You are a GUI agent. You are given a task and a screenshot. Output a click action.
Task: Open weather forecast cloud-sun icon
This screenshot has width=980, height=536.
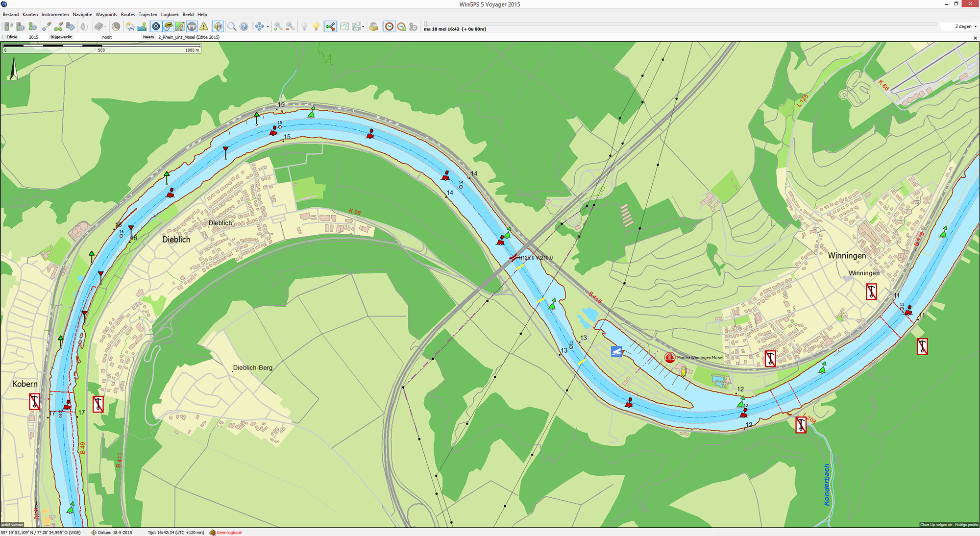click(130, 26)
